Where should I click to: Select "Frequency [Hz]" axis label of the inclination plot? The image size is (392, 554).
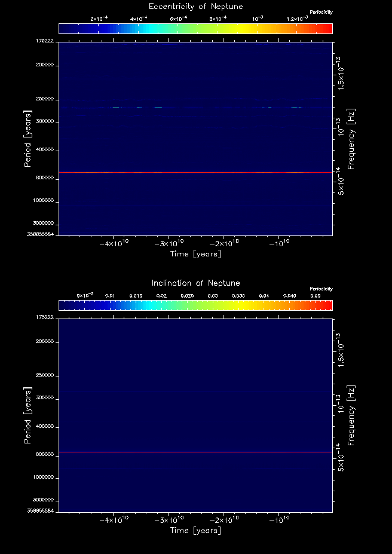351,415
